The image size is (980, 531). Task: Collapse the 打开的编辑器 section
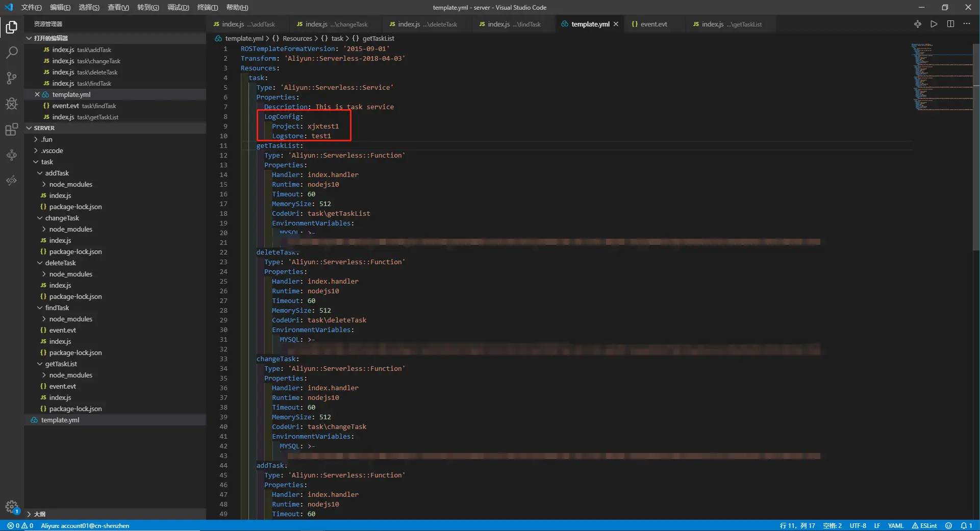pos(115,38)
